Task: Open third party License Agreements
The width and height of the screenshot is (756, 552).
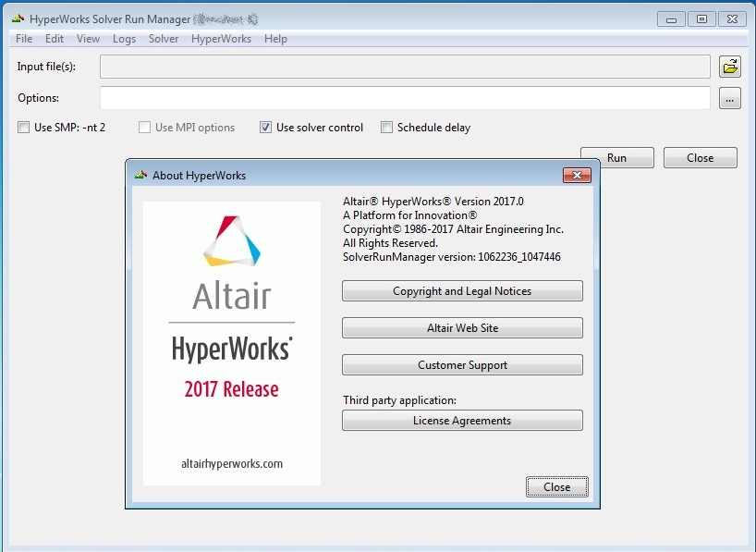Action: coord(462,421)
